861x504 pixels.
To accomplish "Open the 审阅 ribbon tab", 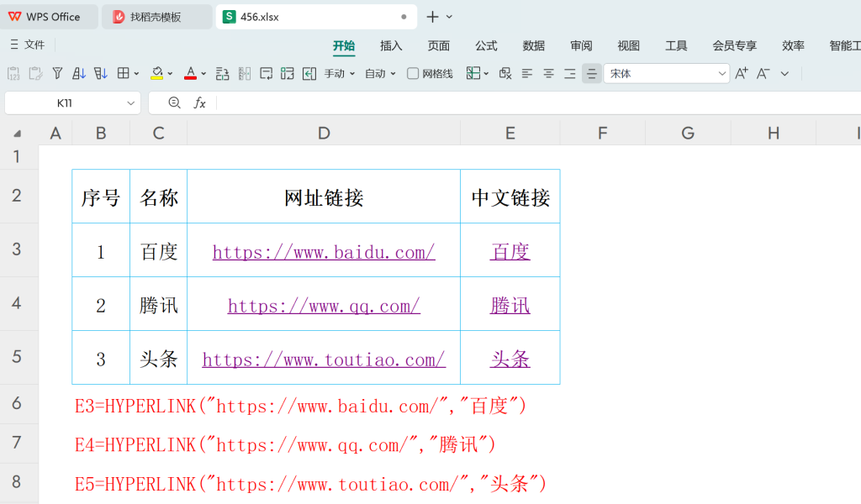I will (x=581, y=45).
